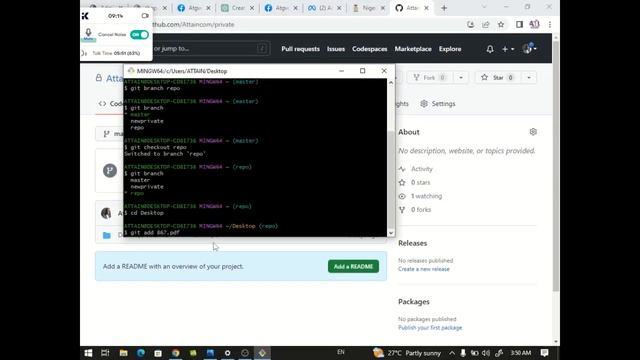The width and height of the screenshot is (640, 360).
Task: Open Marketplace in the GitHub header
Action: [413, 49]
